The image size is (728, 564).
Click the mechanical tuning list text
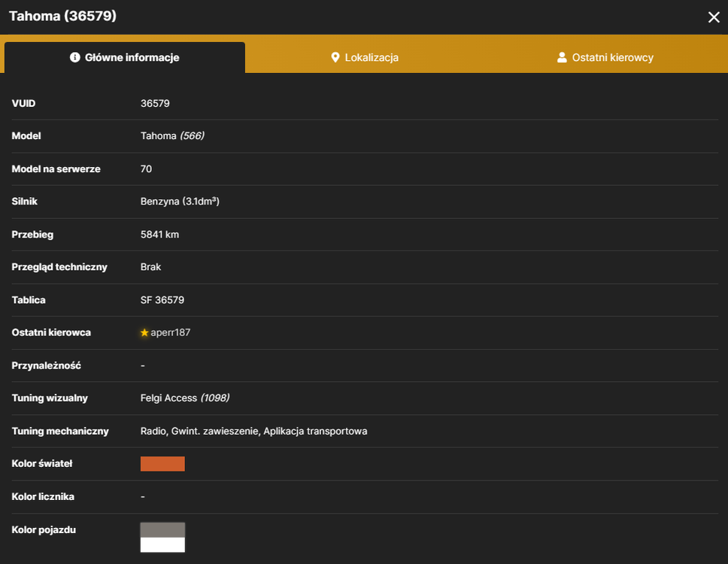coord(254,431)
